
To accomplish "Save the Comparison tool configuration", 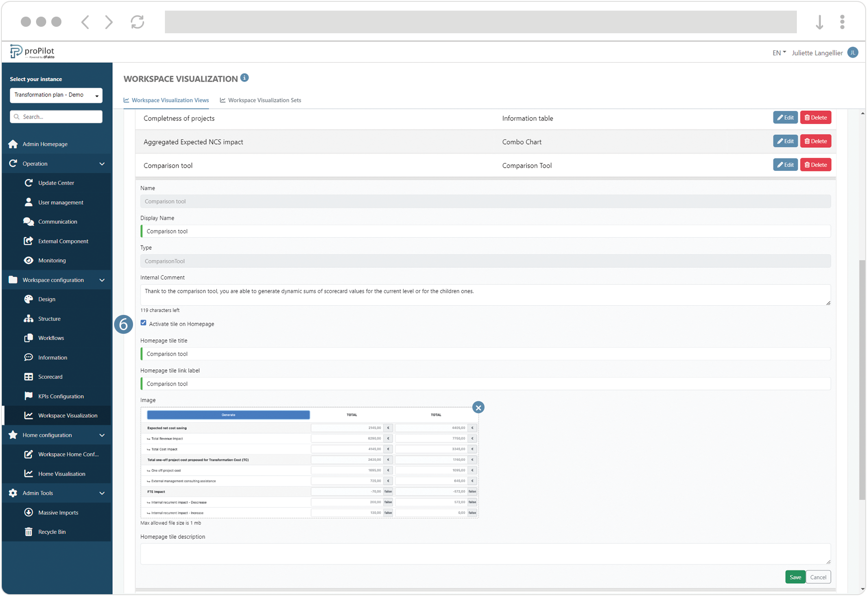I will [x=795, y=577].
